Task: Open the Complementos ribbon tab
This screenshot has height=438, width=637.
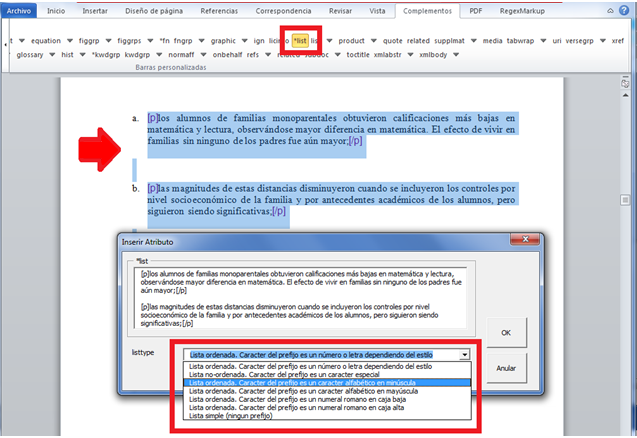Action: (x=422, y=10)
